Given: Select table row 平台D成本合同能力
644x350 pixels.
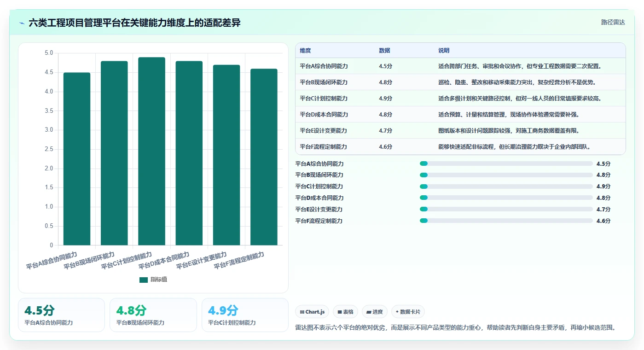Looking at the screenshot, I should pos(460,114).
